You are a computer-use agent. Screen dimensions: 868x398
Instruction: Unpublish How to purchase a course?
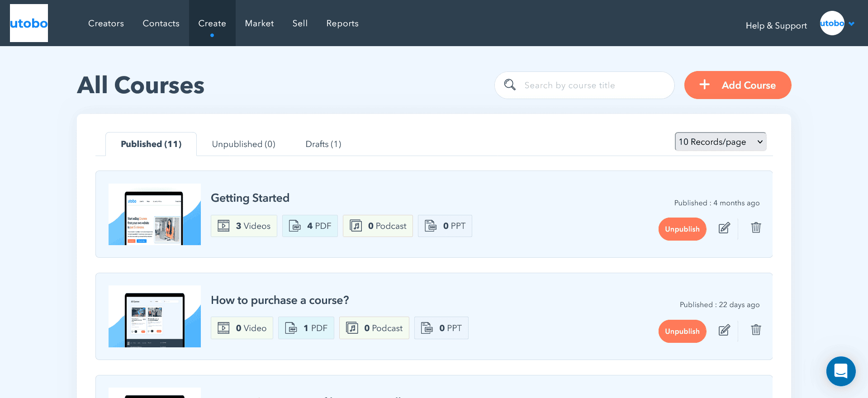[x=682, y=331]
